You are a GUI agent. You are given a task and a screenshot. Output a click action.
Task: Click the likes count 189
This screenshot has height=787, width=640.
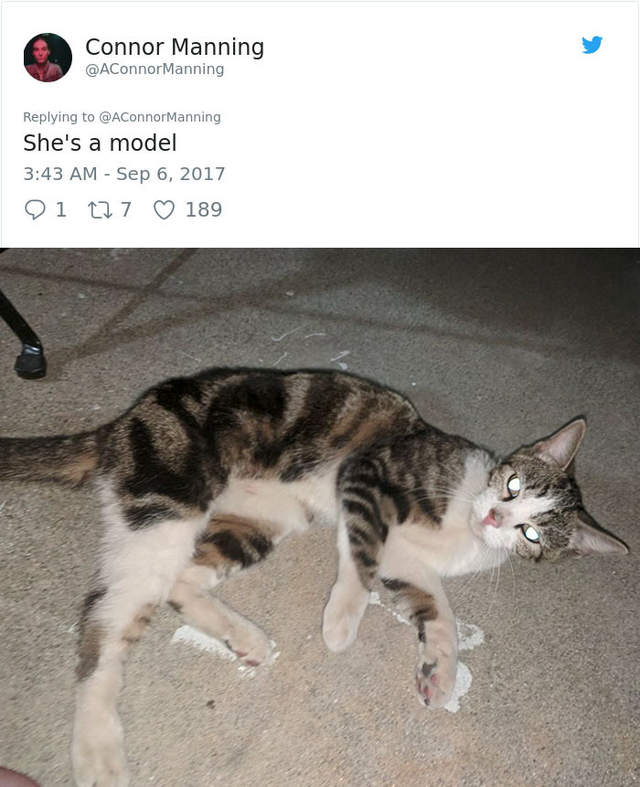pyautogui.click(x=204, y=210)
